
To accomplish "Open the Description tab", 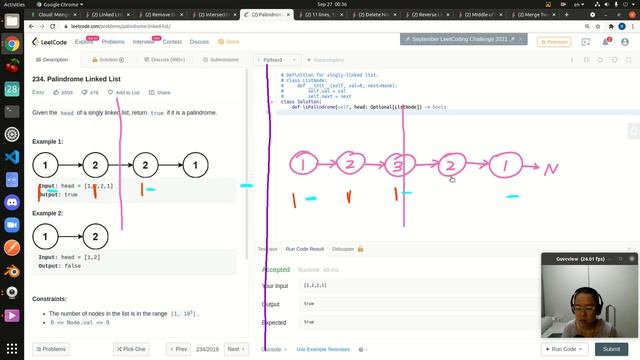I will [52, 60].
